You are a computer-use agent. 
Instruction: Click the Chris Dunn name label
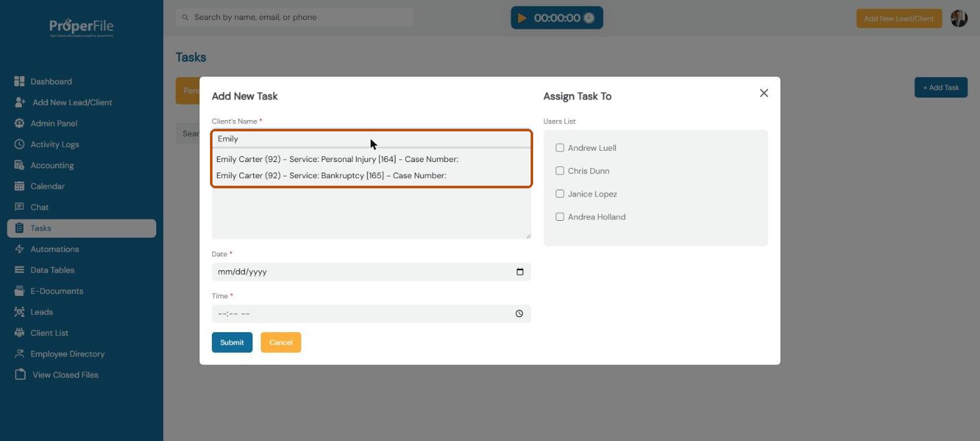point(589,171)
